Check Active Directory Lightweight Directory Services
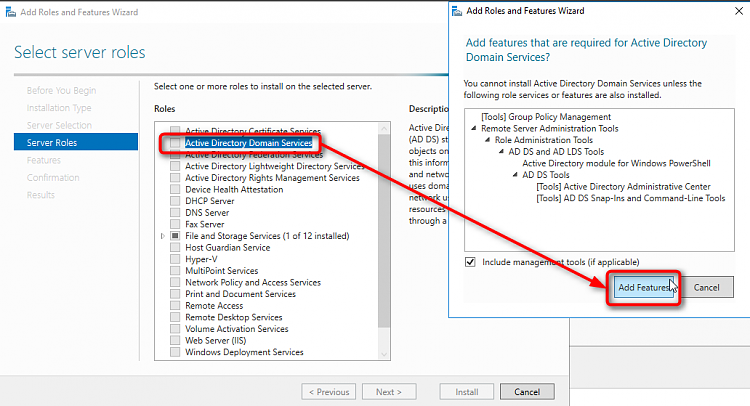The image size is (750, 406). point(175,166)
